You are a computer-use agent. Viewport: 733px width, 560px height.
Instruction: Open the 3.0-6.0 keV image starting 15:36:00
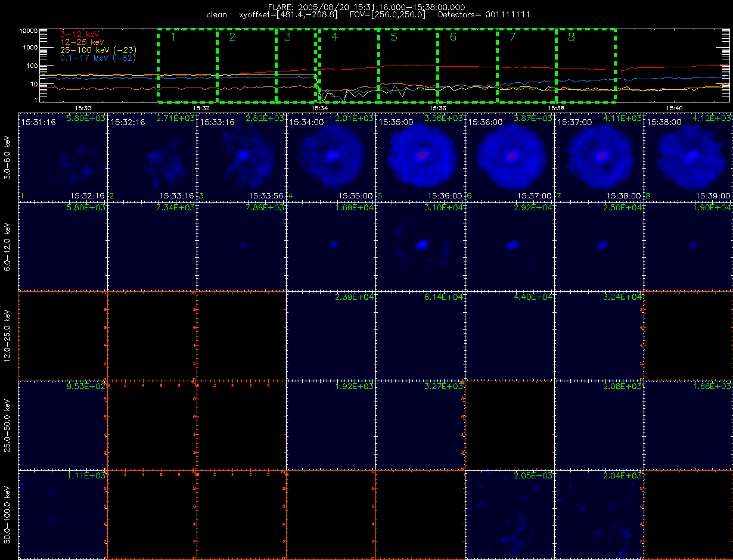pos(510,157)
